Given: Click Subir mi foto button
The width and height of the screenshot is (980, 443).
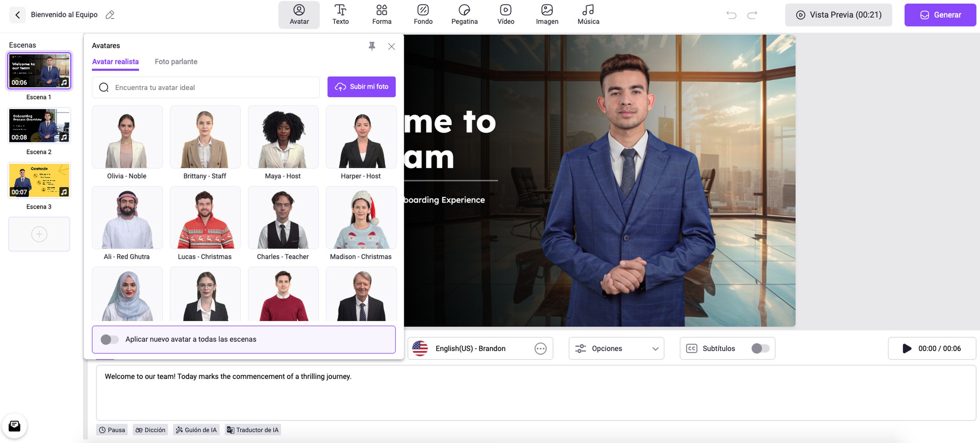Looking at the screenshot, I should [x=361, y=87].
